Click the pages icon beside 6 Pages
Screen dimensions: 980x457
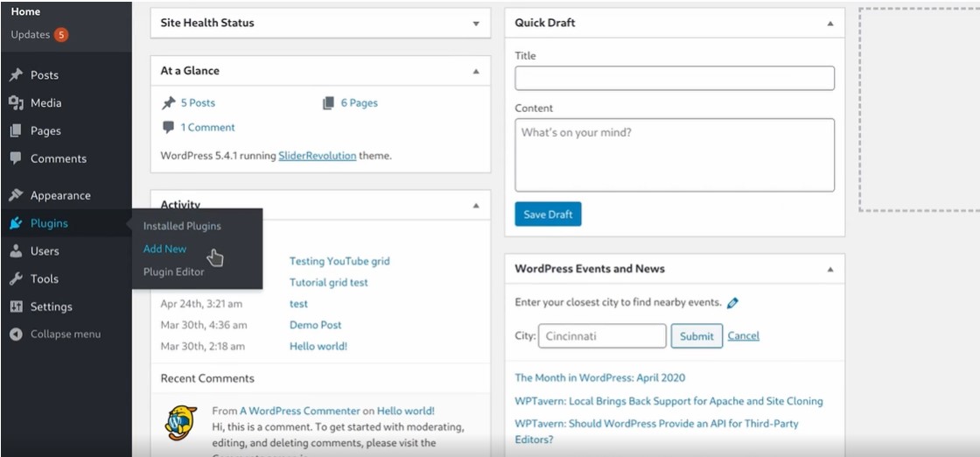point(329,103)
